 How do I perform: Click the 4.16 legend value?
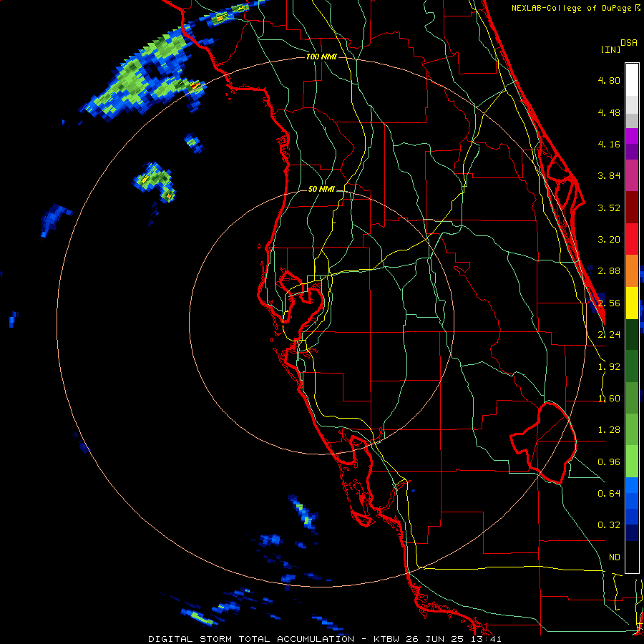point(609,144)
